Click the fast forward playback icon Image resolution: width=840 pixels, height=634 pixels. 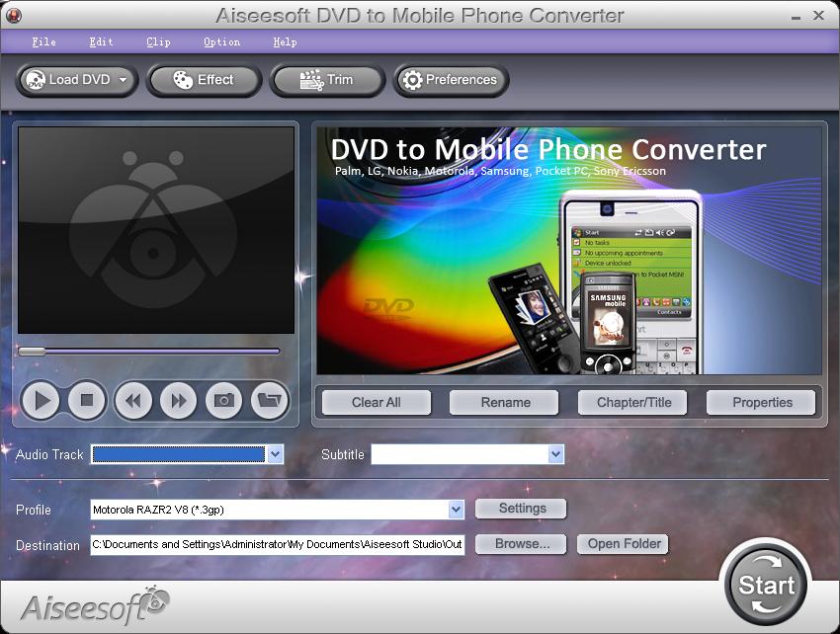tap(179, 400)
